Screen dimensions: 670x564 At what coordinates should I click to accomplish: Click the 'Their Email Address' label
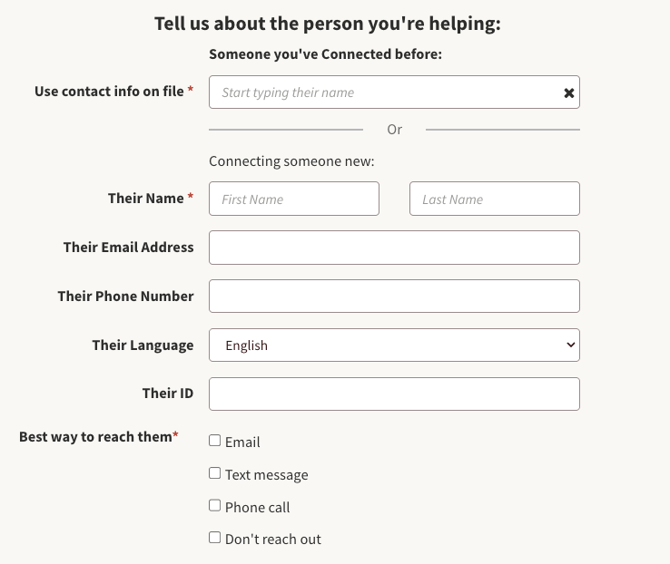click(128, 247)
